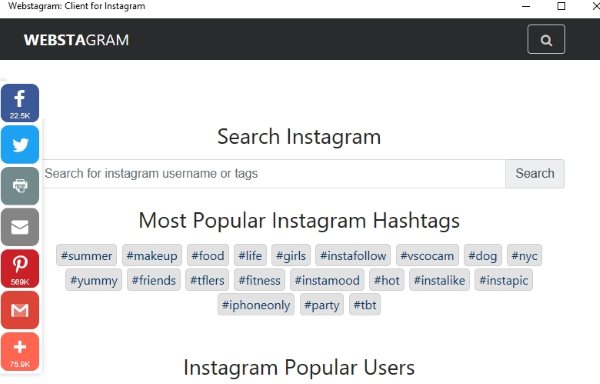Viewport: 600px width, 384px height.
Task: Open the #tbt hashtag
Action: point(365,305)
